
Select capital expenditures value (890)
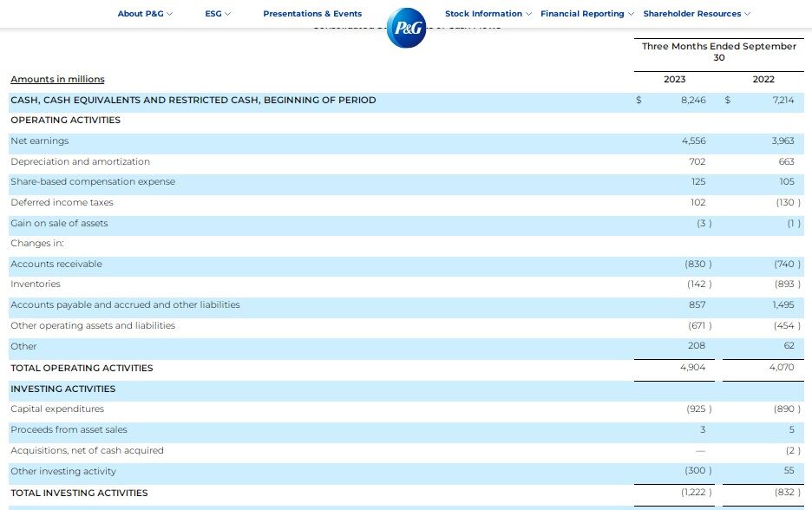click(787, 409)
